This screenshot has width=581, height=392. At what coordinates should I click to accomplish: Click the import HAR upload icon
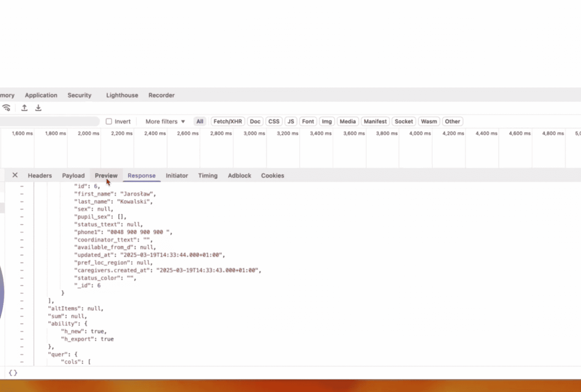pyautogui.click(x=24, y=108)
